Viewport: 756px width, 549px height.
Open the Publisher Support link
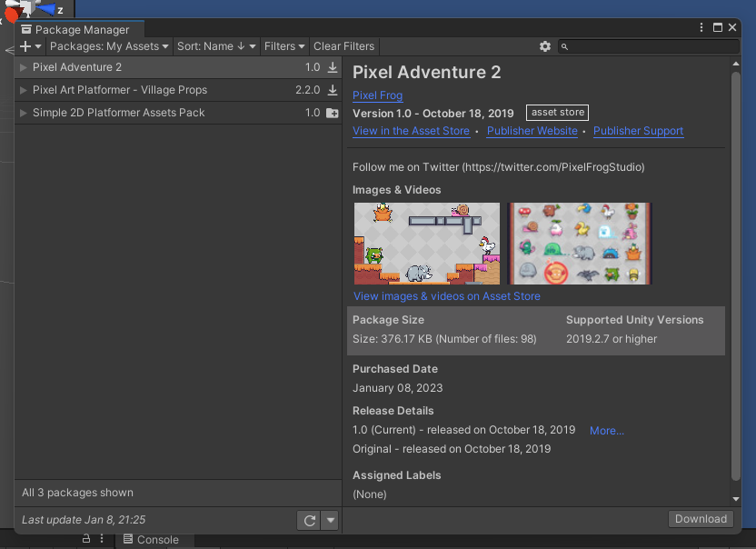pos(639,131)
